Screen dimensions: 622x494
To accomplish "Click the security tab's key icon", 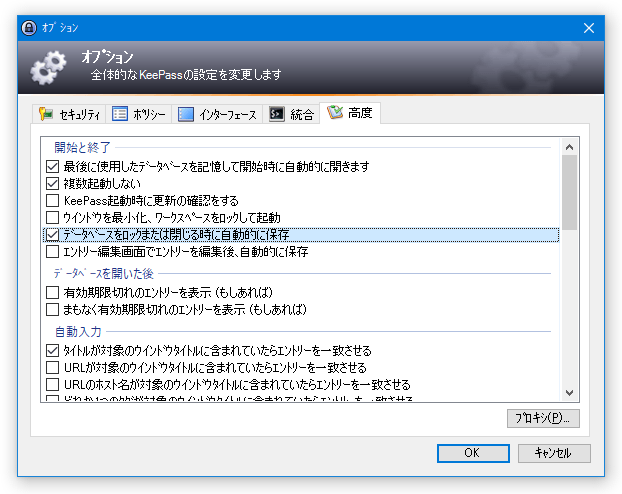I will (x=46, y=114).
